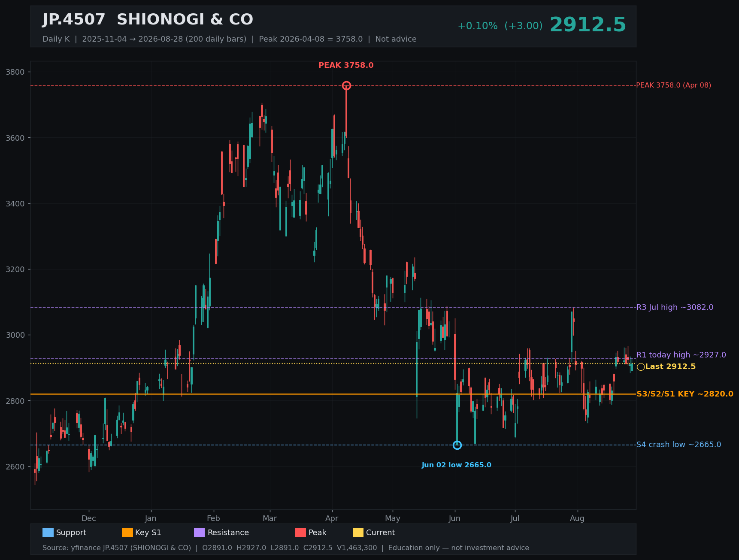Viewport: 739px width, 560px height.
Task: Click the 2600 price axis label
Action: [15, 467]
